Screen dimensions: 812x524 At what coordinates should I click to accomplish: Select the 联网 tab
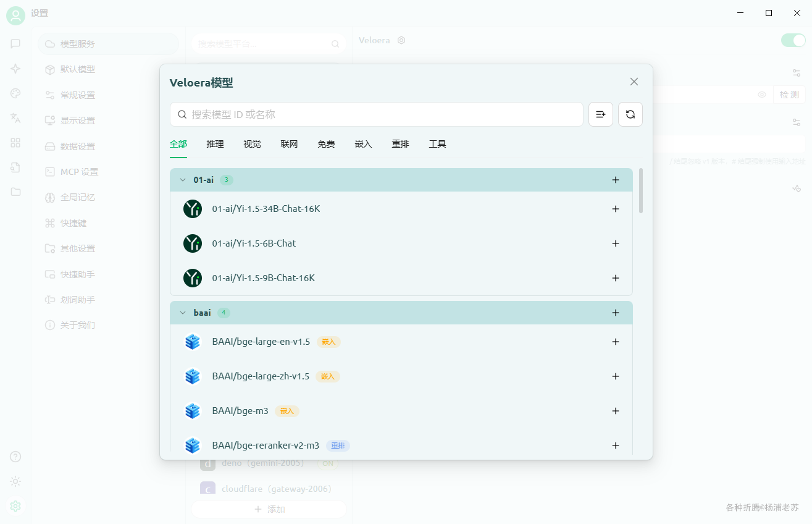290,144
